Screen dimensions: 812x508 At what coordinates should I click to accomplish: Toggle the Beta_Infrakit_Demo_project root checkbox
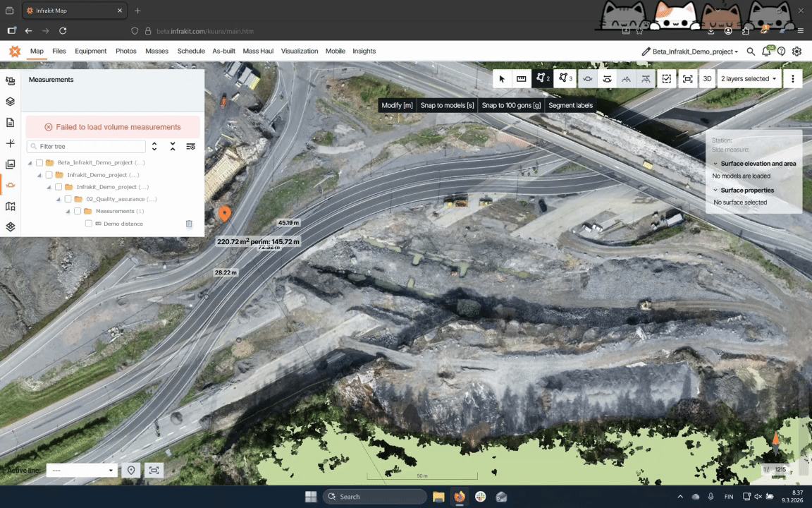click(39, 163)
